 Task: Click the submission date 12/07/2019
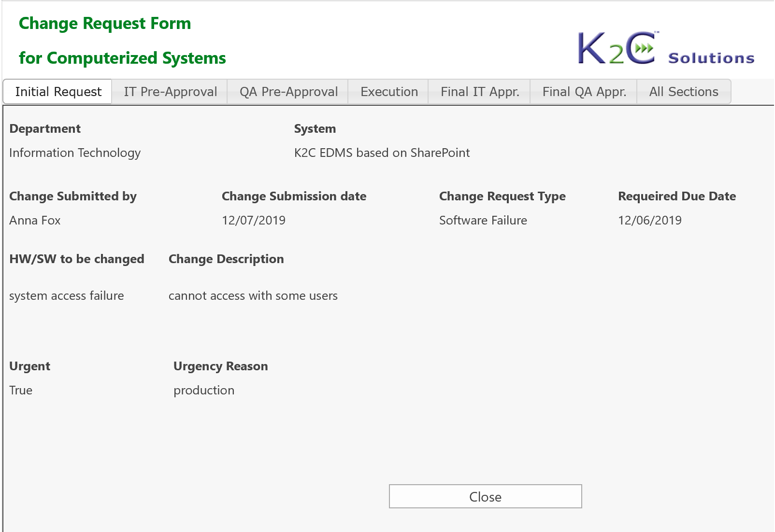254,221
